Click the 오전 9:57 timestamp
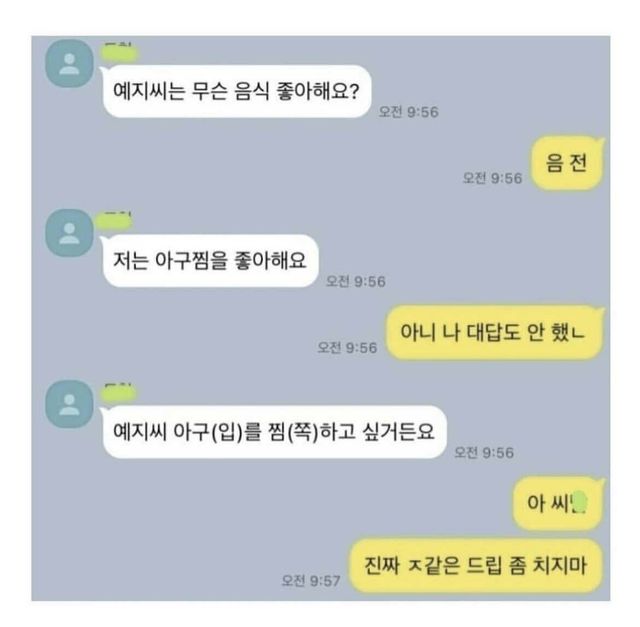This screenshot has height=627, width=640. [x=311, y=580]
